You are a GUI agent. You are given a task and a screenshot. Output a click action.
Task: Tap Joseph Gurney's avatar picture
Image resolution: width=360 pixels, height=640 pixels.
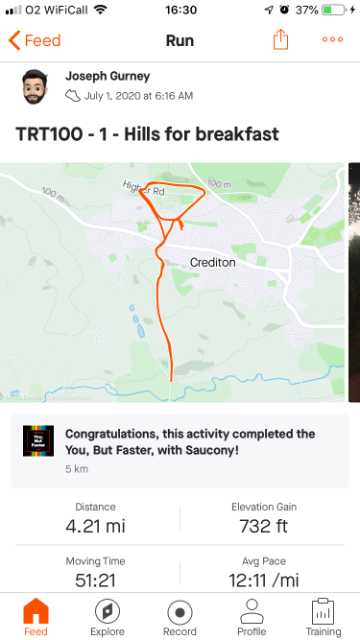[x=35, y=87]
